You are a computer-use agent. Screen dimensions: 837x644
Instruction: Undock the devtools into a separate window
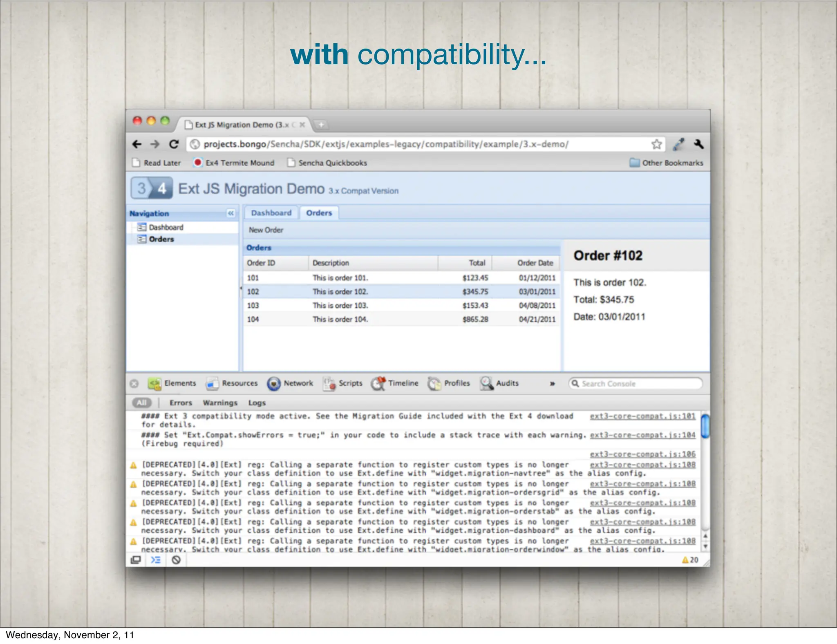point(136,560)
